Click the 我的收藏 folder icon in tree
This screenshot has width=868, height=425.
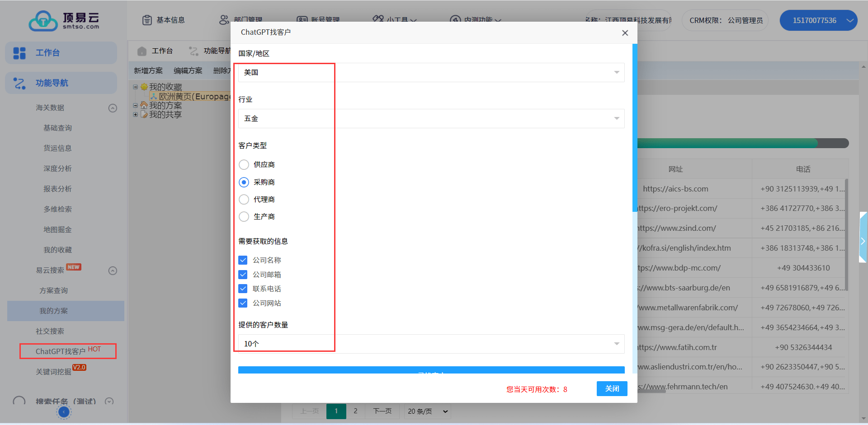point(144,87)
